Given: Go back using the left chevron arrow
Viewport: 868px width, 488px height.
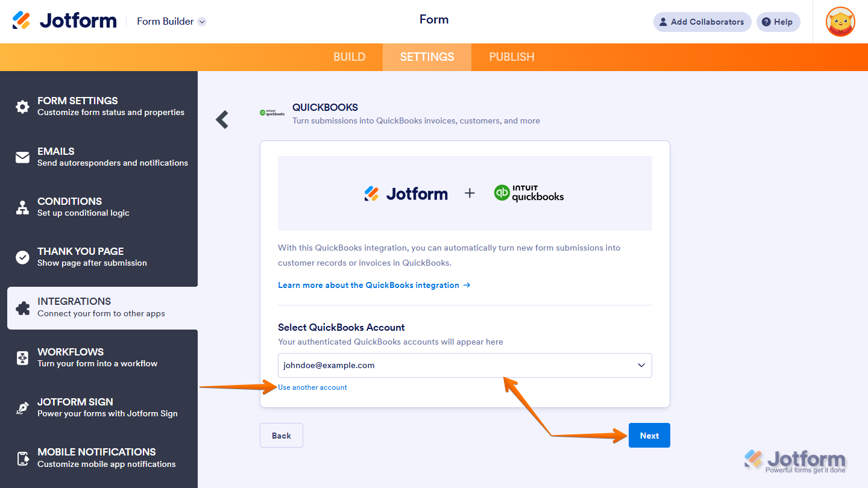Looking at the screenshot, I should click(x=222, y=119).
